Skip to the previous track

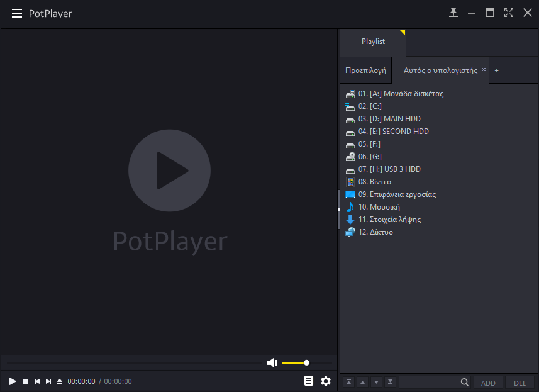(x=37, y=381)
